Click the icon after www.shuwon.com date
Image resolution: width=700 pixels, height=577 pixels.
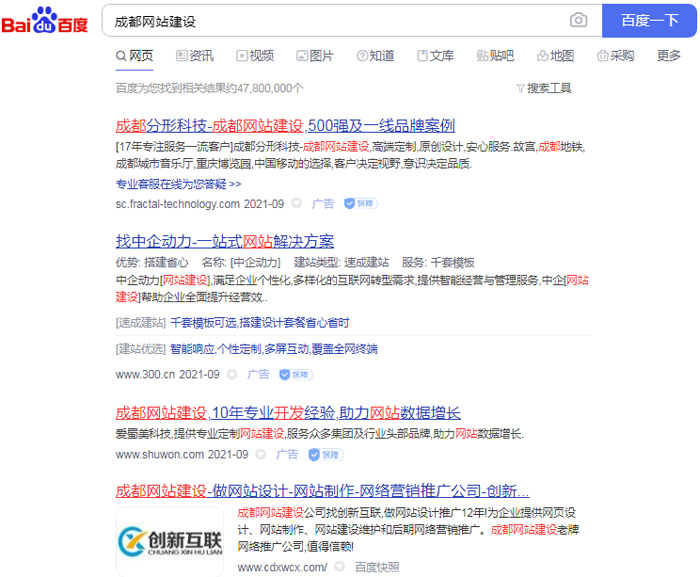tap(261, 455)
